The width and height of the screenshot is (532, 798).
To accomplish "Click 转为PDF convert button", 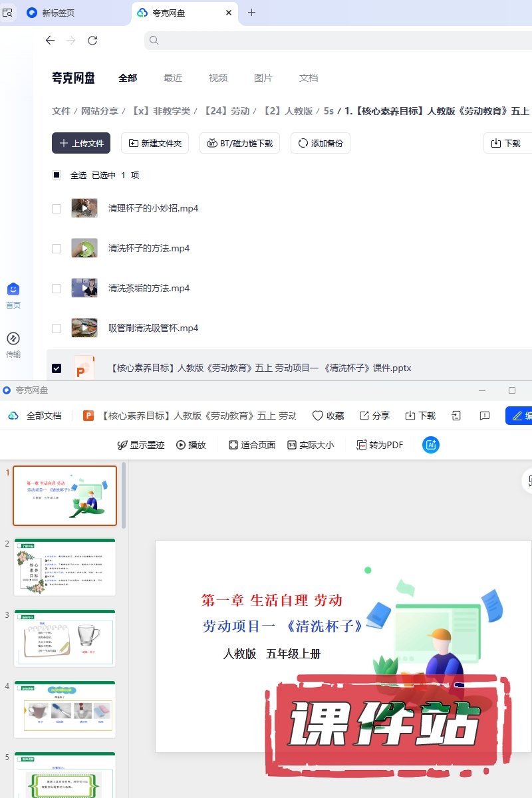I will pos(380,445).
